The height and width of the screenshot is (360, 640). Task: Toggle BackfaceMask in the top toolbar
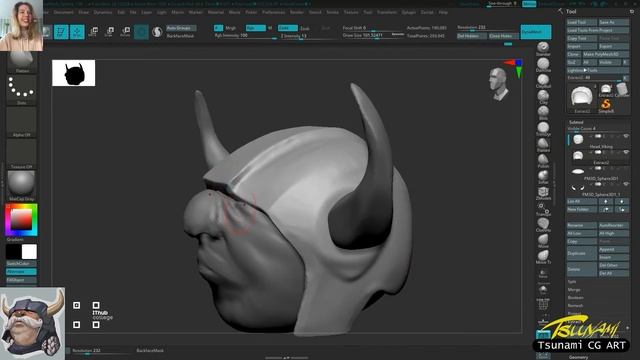(x=180, y=36)
